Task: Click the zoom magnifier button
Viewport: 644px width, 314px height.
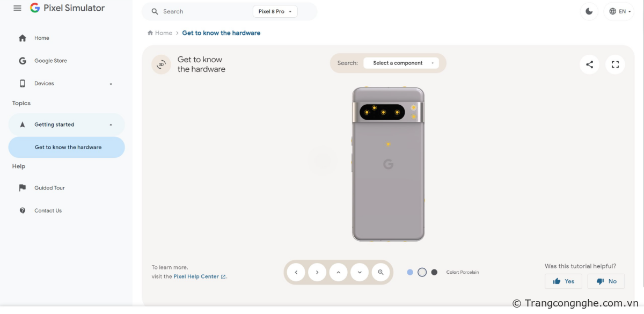Action: click(x=380, y=272)
